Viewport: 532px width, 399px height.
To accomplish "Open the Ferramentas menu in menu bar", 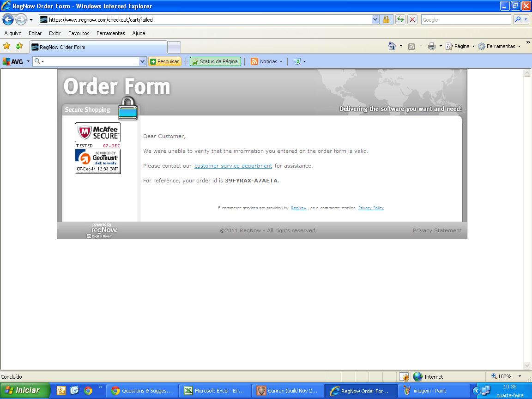I will coord(110,33).
